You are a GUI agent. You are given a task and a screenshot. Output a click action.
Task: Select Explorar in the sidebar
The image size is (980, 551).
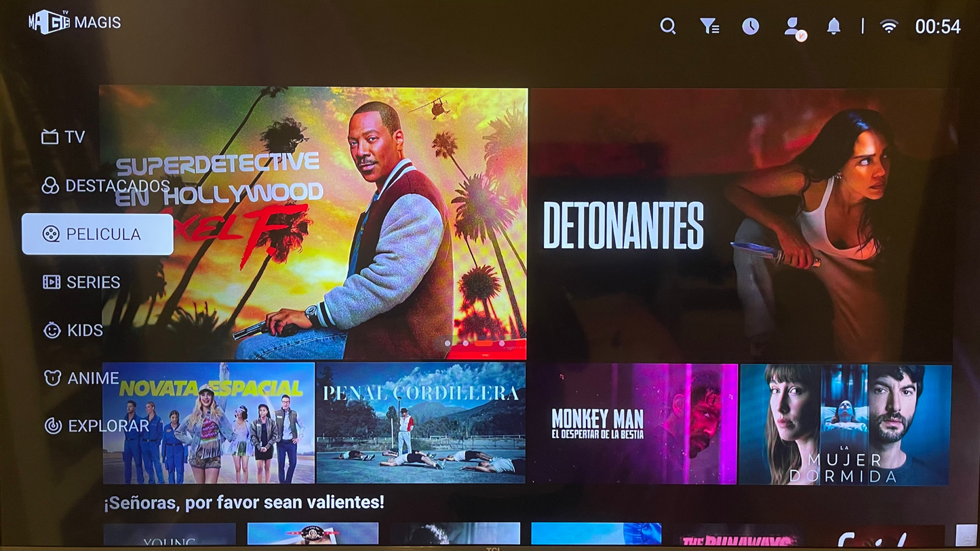(96, 426)
